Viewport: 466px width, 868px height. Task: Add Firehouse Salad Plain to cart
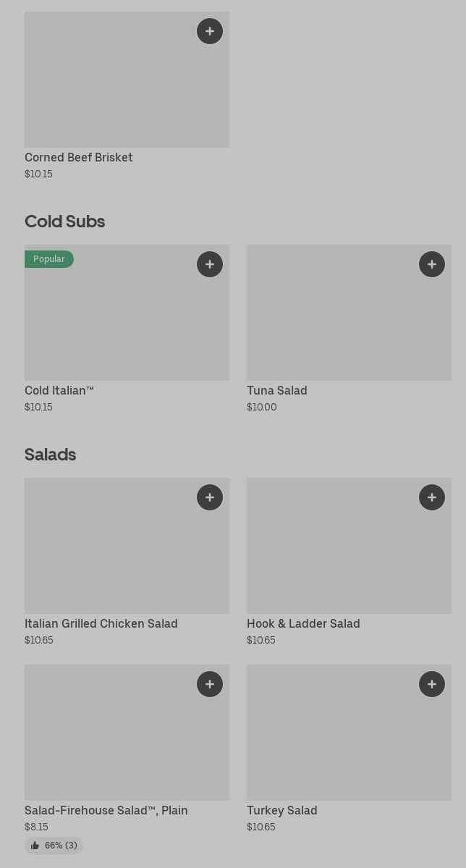pos(210,684)
